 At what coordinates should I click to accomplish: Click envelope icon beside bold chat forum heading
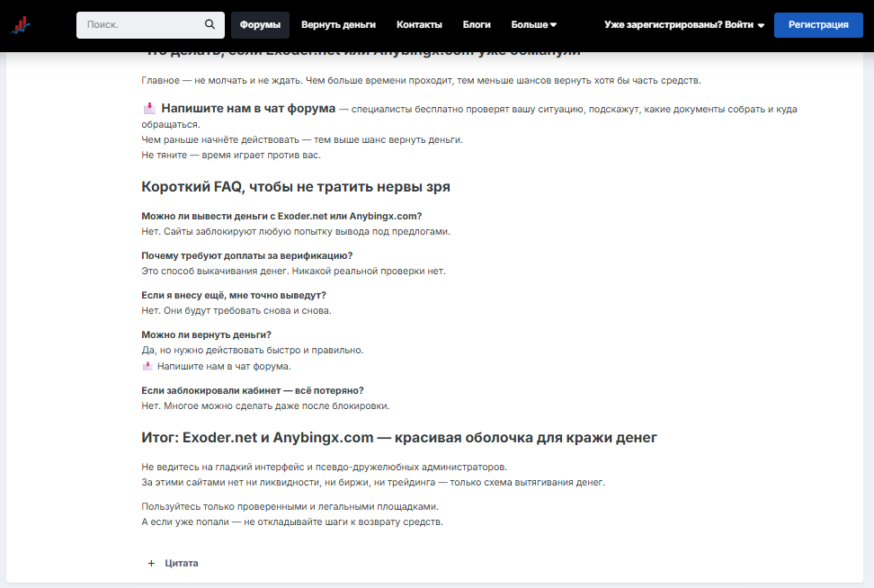(x=149, y=109)
